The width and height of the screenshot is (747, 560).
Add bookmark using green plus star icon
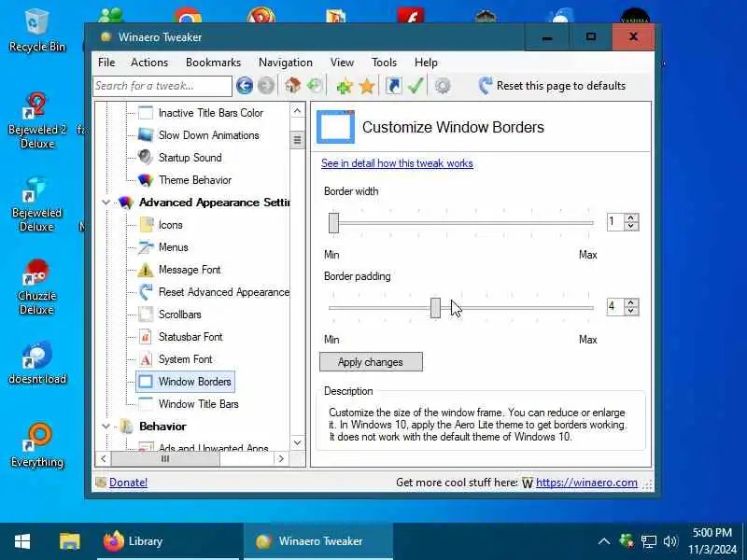[344, 86]
